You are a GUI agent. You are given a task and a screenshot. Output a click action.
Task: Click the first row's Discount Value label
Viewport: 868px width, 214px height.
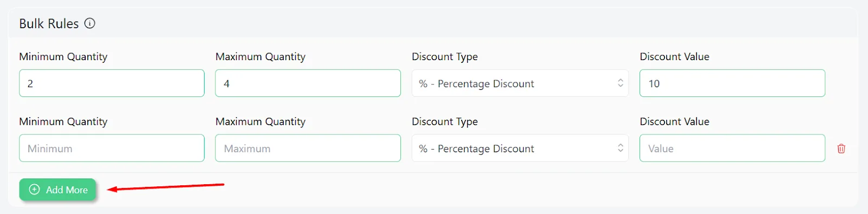[x=674, y=57]
